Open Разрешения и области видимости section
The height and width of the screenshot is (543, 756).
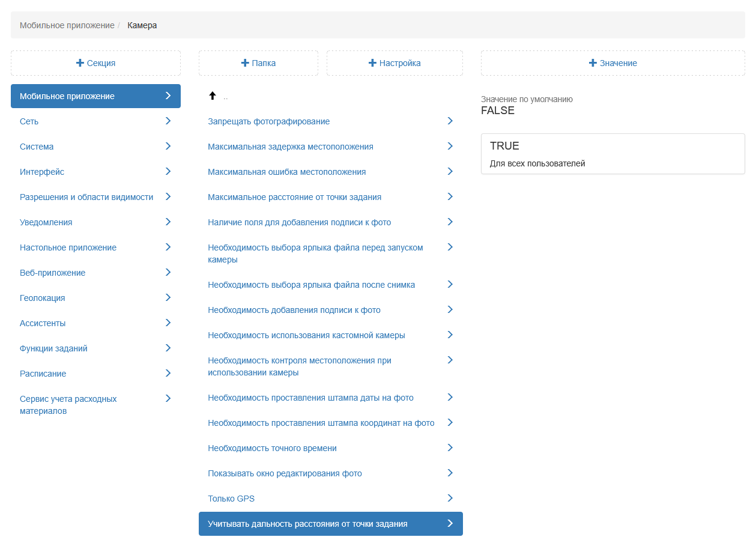click(86, 197)
